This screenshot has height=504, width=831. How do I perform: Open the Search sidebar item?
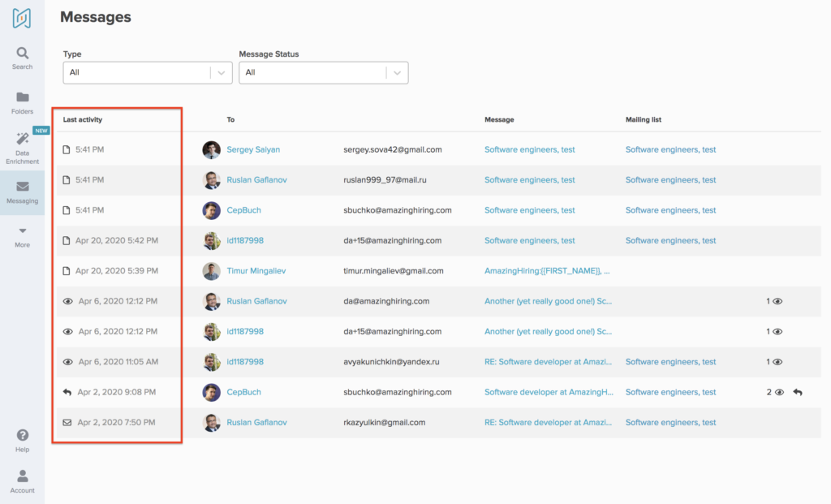[x=22, y=58]
